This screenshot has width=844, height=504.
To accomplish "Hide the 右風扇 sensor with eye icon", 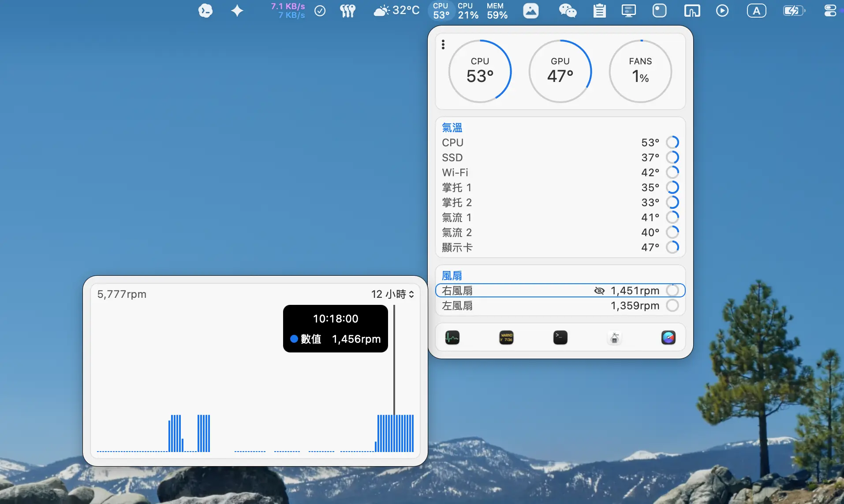I will click(599, 291).
